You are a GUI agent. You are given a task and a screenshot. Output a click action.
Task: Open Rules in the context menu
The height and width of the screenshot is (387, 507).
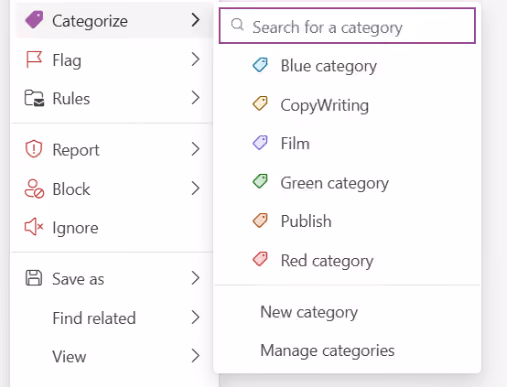pyautogui.click(x=113, y=98)
